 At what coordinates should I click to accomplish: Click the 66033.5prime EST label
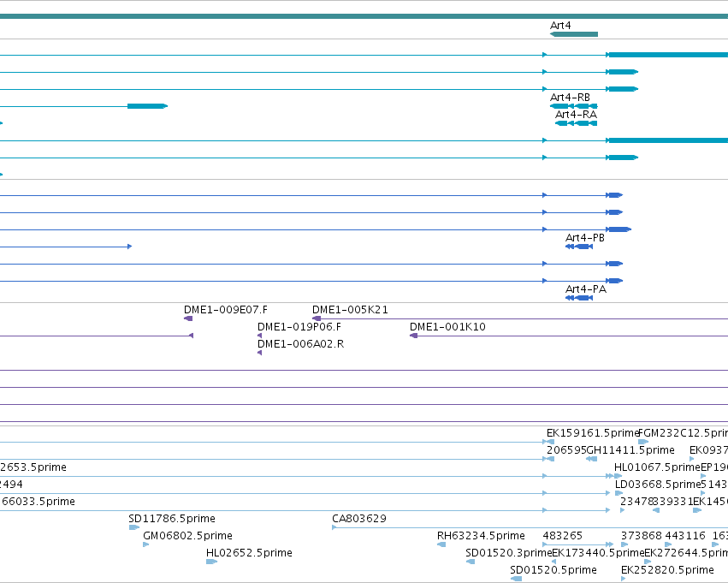[38, 502]
